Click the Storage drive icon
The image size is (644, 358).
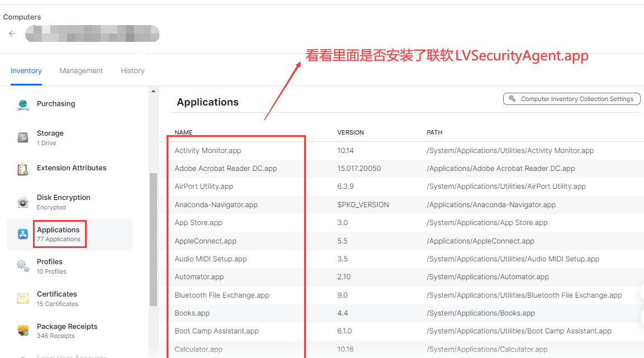pyautogui.click(x=23, y=137)
